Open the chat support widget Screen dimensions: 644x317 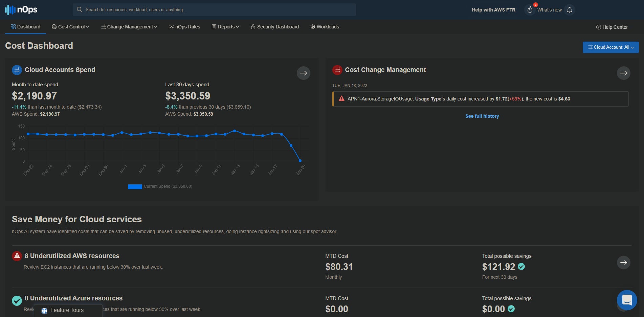click(627, 300)
